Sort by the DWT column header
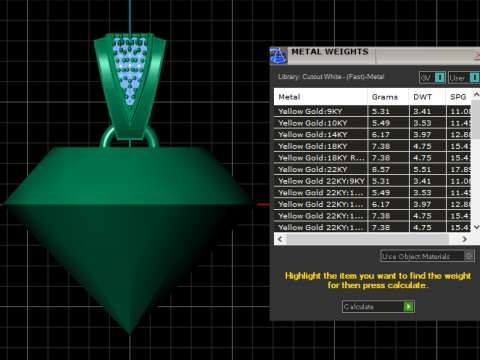This screenshot has width=480, height=360. 427,97
